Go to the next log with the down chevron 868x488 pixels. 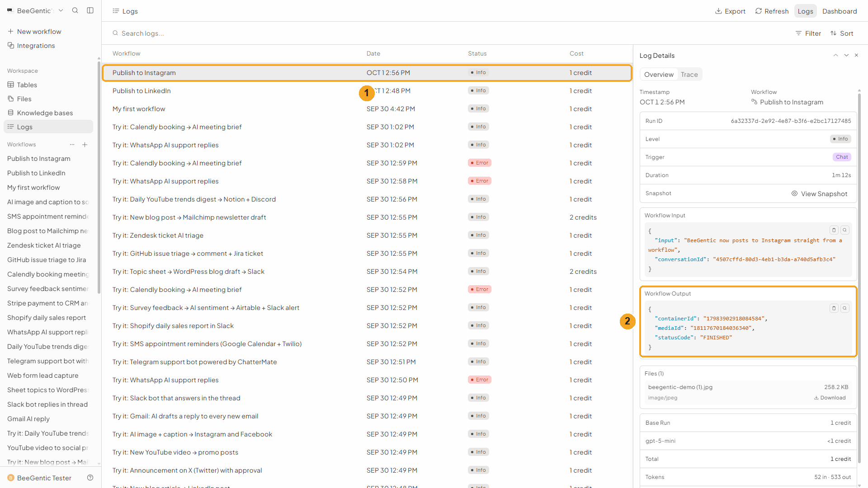pyautogui.click(x=846, y=55)
